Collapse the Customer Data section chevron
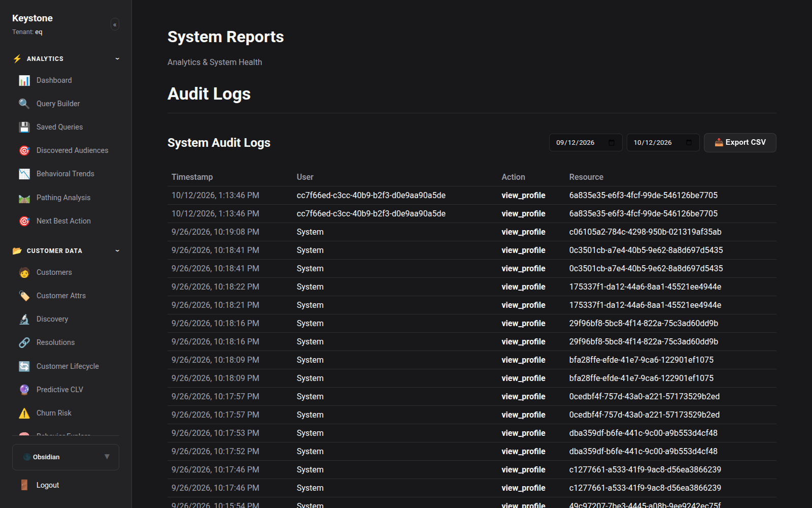 tap(117, 251)
